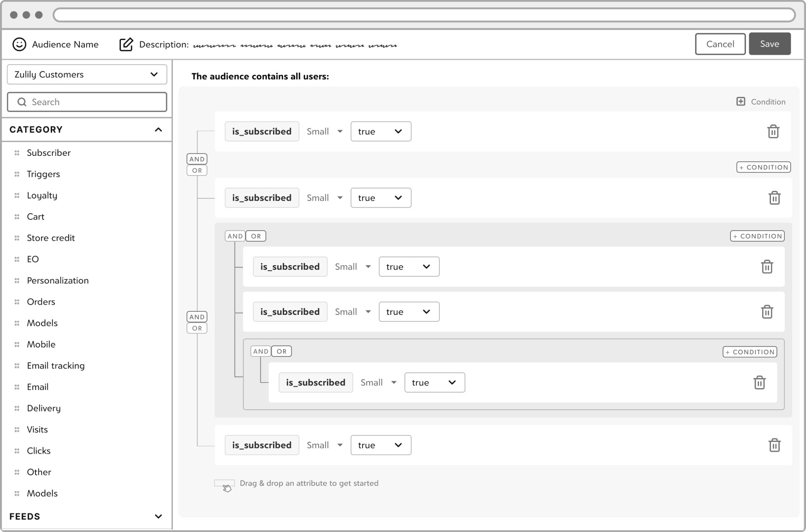Open Small operator dropdown in topmost condition
The height and width of the screenshot is (532, 806).
[325, 131]
